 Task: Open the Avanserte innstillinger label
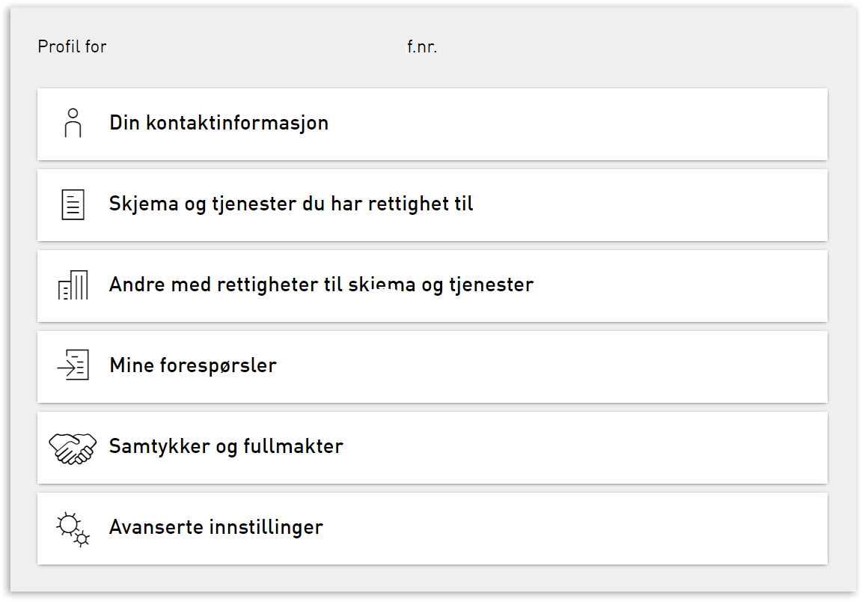tap(216, 527)
